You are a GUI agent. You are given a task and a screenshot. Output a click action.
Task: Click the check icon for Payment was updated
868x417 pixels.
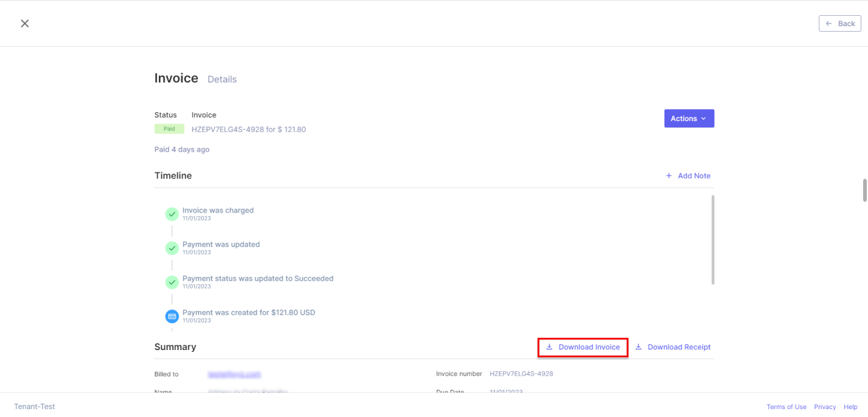pos(172,248)
